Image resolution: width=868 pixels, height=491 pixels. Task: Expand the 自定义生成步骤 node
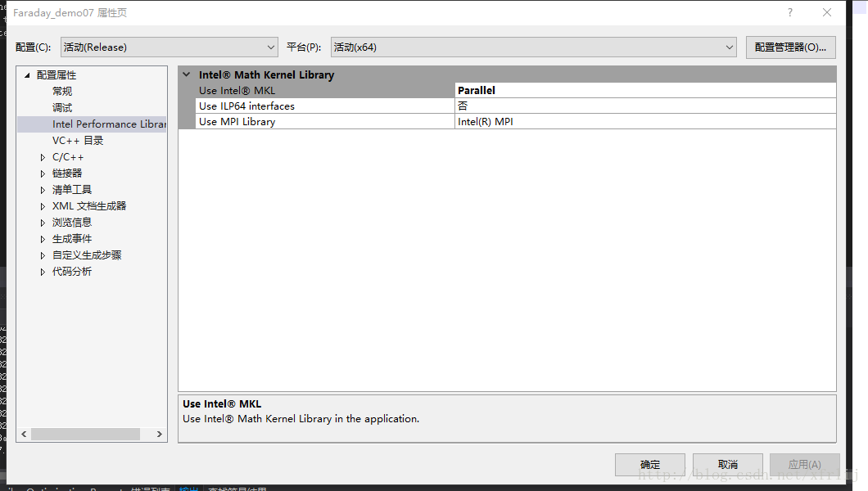click(43, 255)
